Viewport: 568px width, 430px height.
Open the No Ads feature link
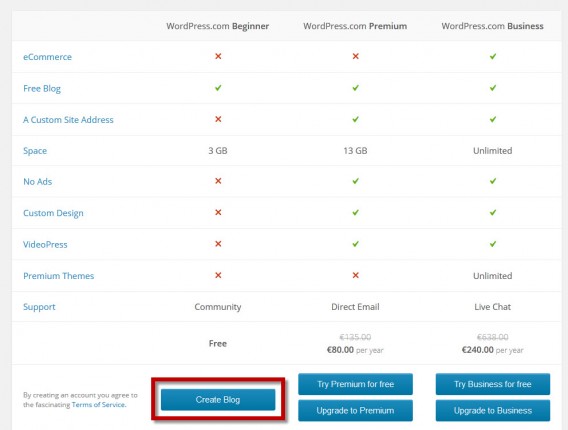38,181
